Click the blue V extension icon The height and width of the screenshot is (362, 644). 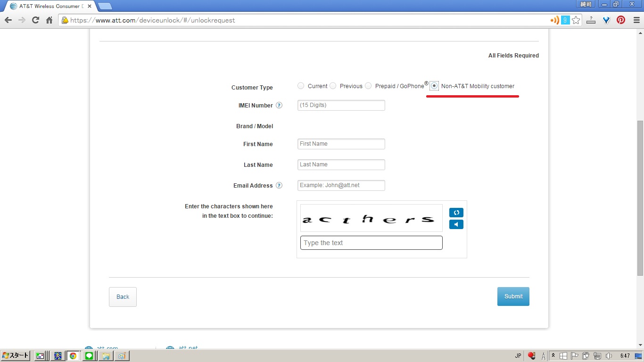coord(606,20)
